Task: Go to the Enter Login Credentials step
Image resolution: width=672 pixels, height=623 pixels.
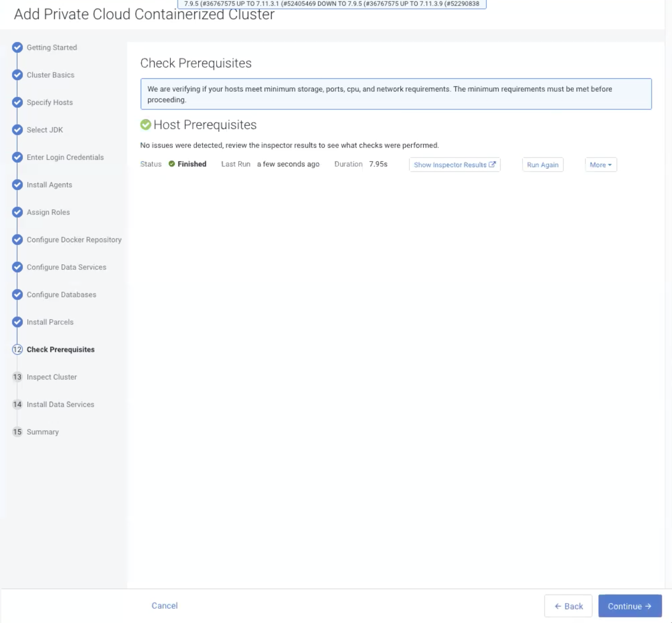Action: tap(65, 157)
